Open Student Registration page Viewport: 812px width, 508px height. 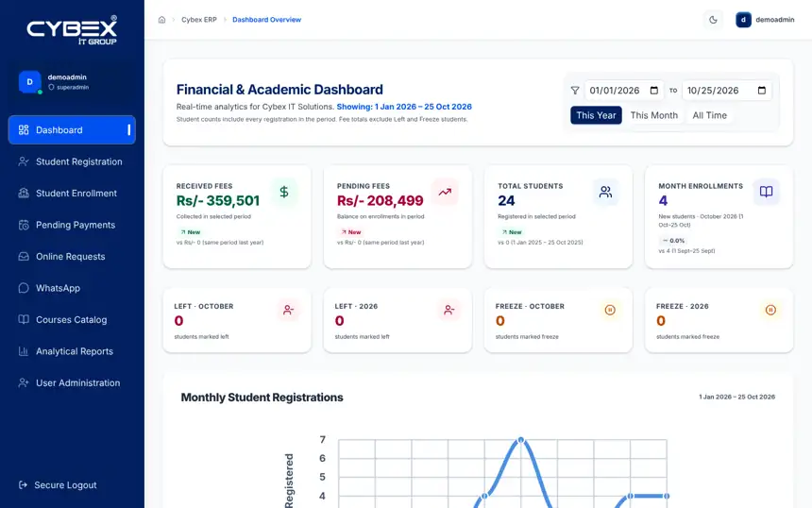(x=72, y=161)
